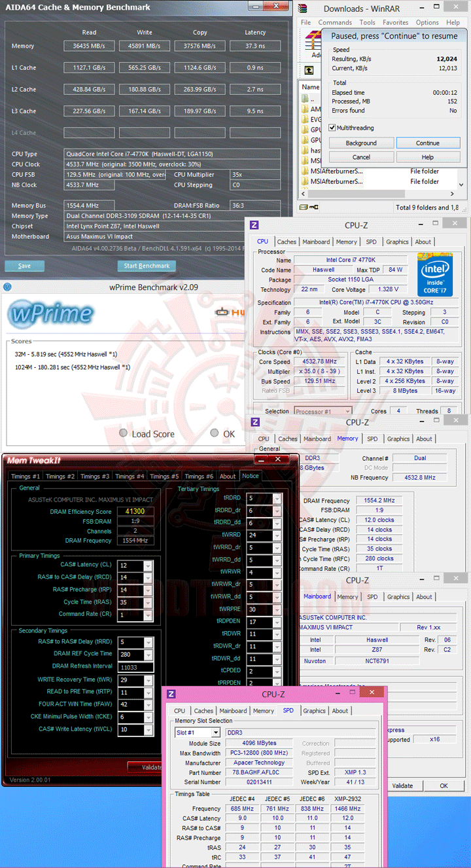Open the CAS# Latency (CL) dropdown

click(148, 566)
